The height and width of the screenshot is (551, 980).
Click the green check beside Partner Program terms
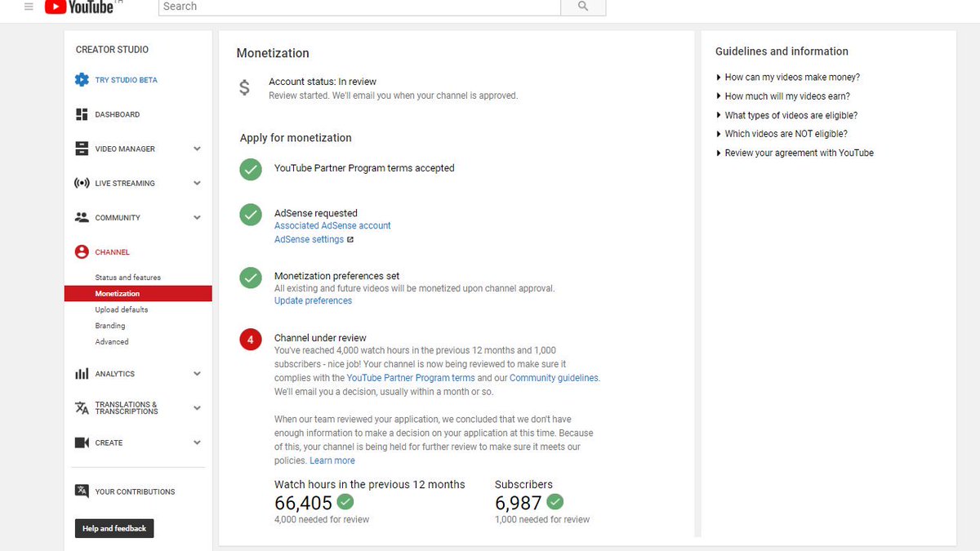pyautogui.click(x=250, y=169)
